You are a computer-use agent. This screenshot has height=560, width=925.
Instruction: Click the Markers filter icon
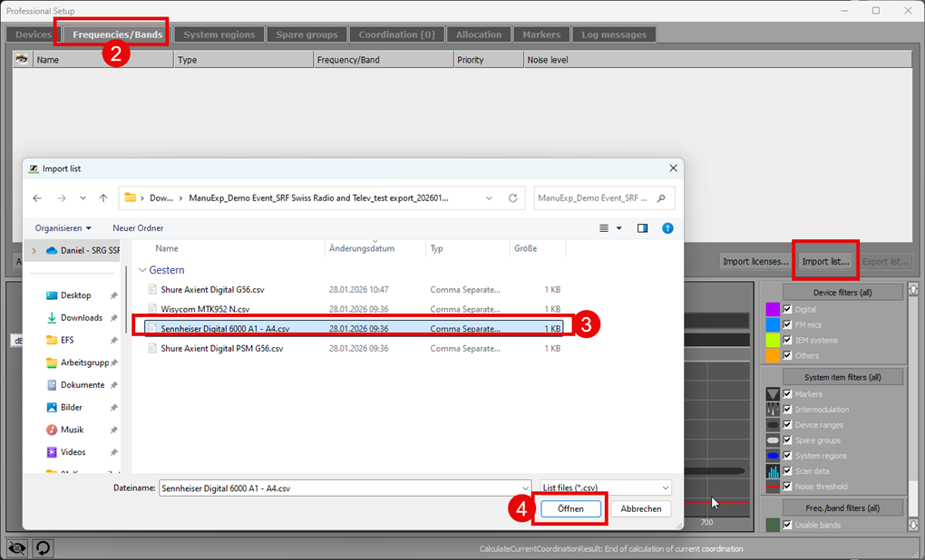point(773,394)
